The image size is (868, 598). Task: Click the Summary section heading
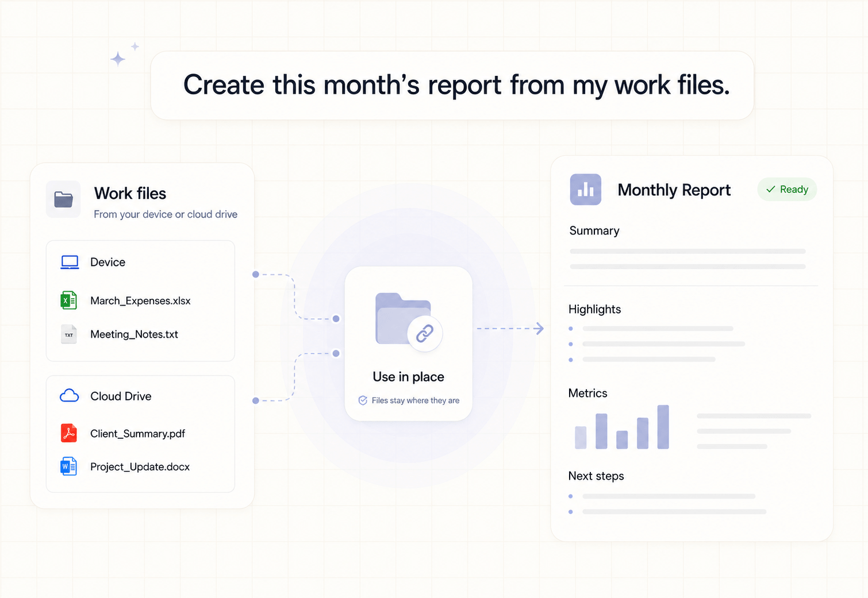(594, 231)
